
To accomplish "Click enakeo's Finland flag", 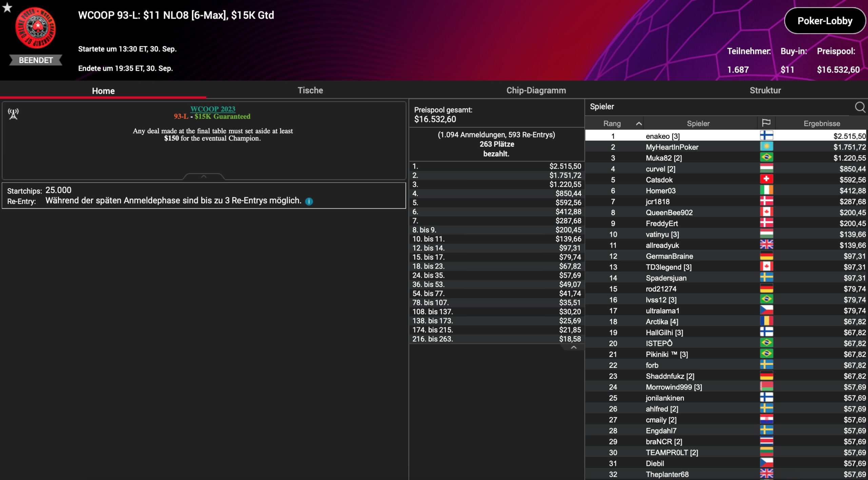I will click(x=766, y=135).
